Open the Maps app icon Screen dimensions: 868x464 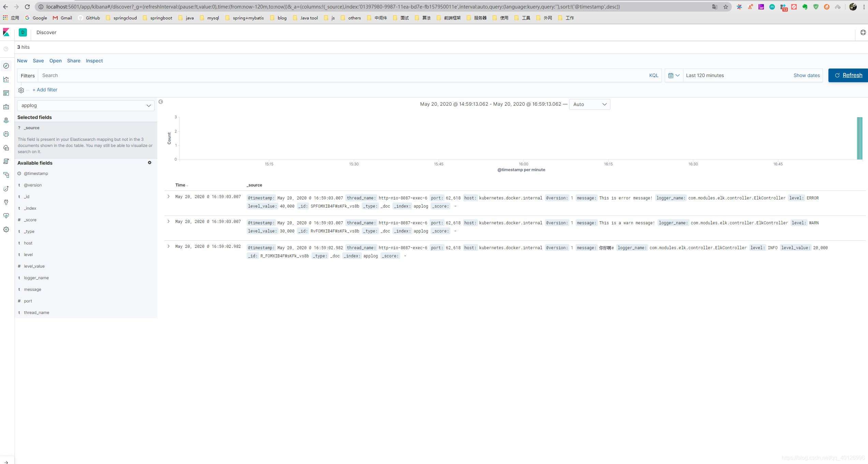(6, 120)
